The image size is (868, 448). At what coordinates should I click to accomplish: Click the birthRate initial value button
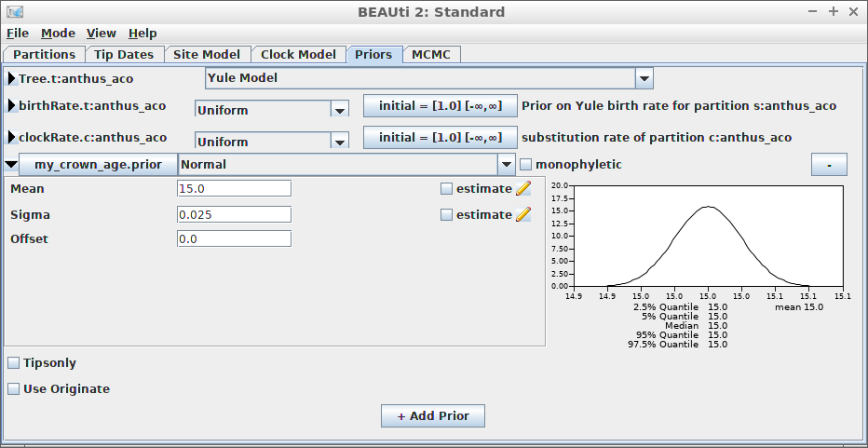pyautogui.click(x=441, y=106)
